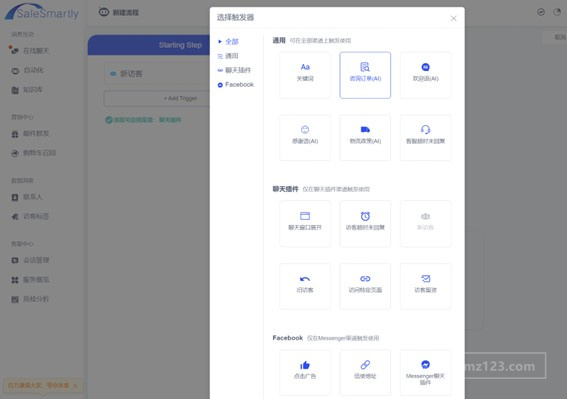Choose the 访问特定页面 link trigger

(365, 286)
